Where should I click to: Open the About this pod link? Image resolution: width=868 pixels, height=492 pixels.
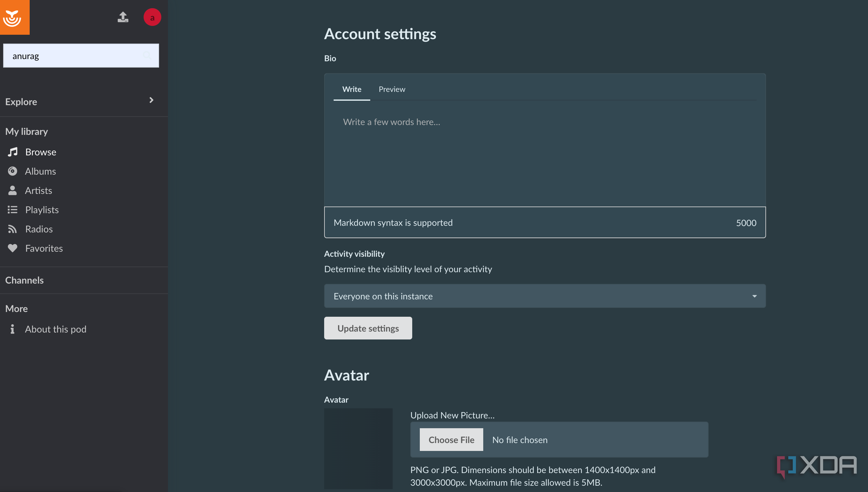pos(56,329)
